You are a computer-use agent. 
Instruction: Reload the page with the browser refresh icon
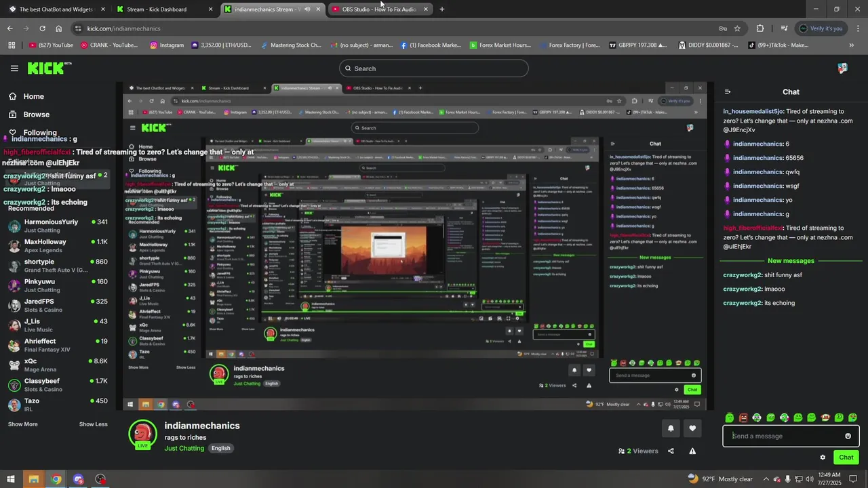coord(42,28)
